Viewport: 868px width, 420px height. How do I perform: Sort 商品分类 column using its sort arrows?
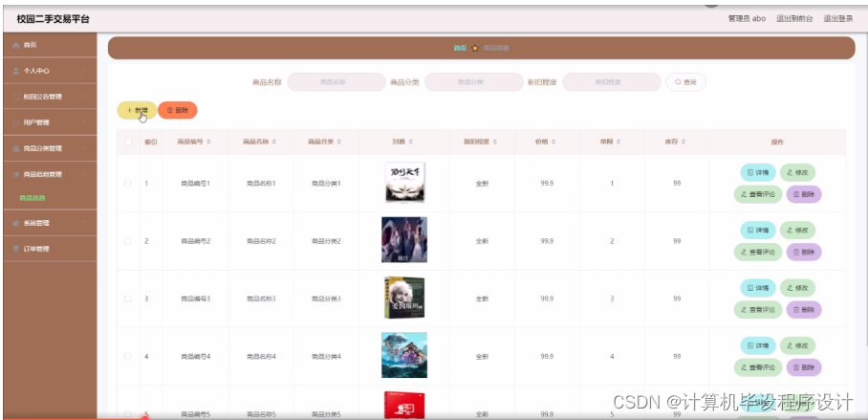pyautogui.click(x=338, y=142)
